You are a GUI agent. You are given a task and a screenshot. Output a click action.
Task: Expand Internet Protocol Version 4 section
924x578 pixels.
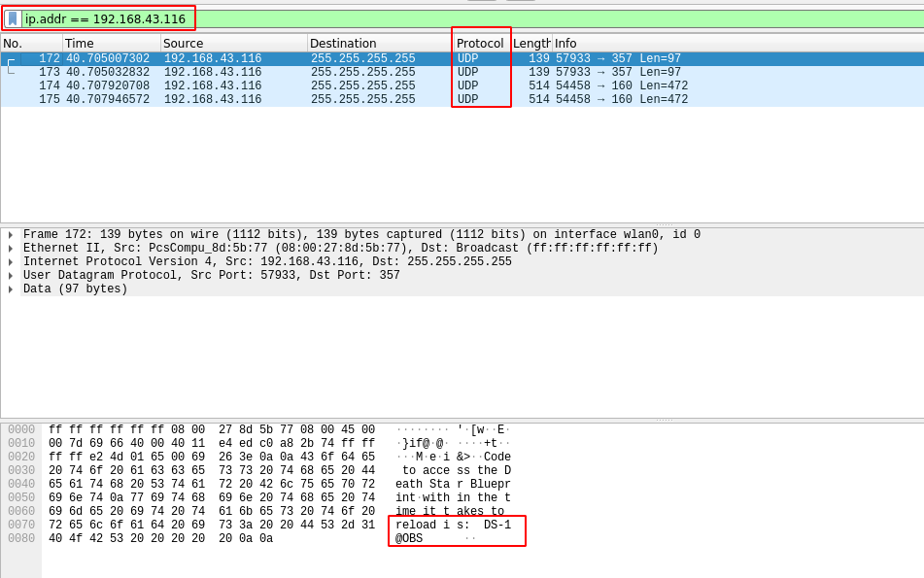click(11, 261)
